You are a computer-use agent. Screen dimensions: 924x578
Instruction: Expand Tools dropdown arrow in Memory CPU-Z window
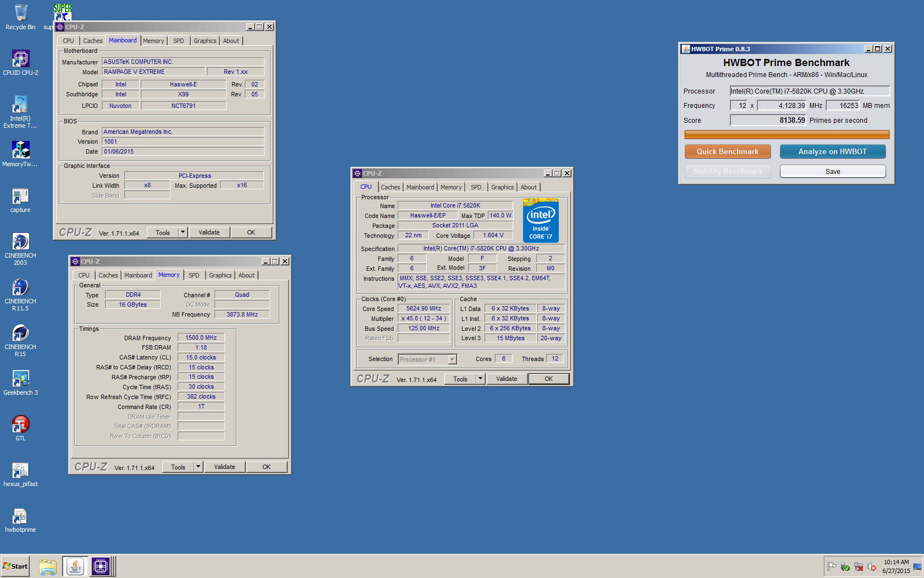pos(198,467)
